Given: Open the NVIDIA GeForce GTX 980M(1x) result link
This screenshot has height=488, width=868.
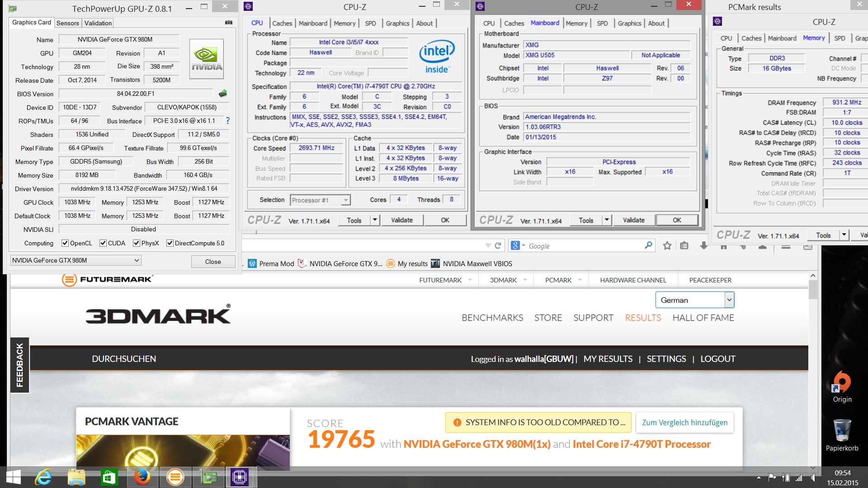Looking at the screenshot, I should click(477, 444).
